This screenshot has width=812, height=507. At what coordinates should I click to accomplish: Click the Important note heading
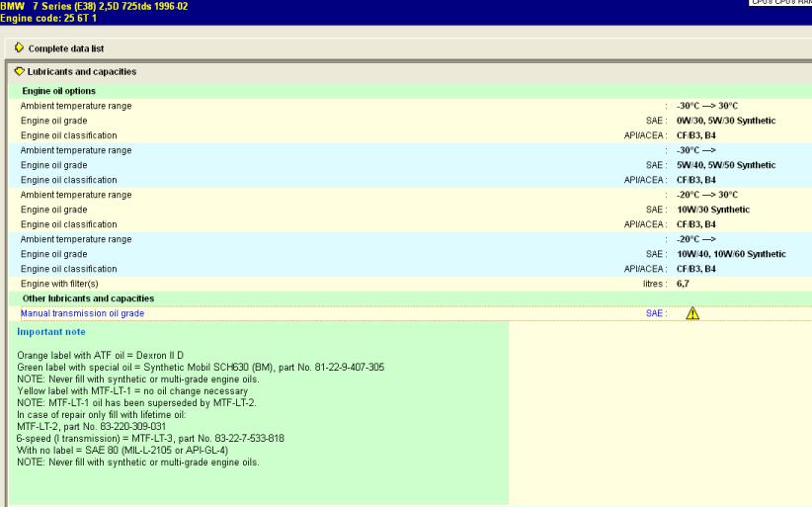(51, 332)
